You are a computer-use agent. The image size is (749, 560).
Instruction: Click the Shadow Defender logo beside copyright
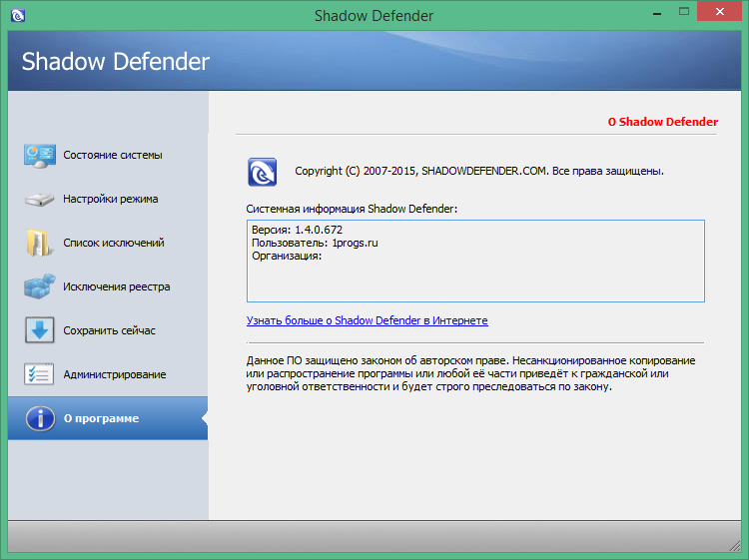tap(263, 172)
